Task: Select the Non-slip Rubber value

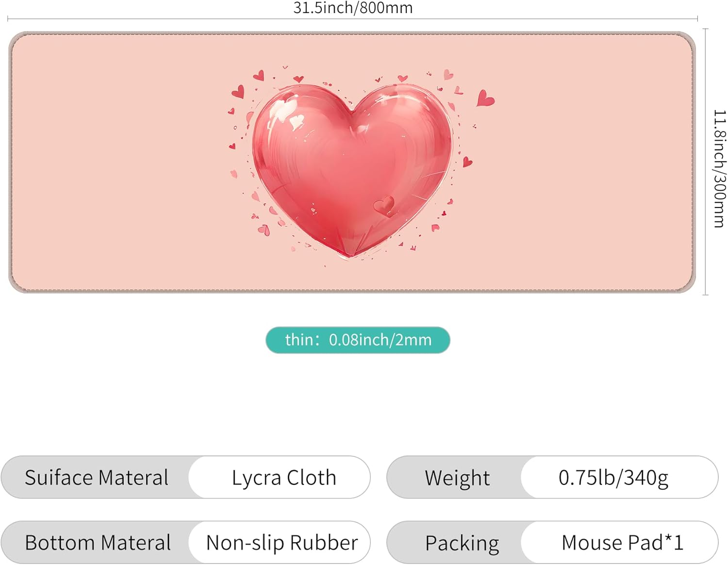Action: 282,543
